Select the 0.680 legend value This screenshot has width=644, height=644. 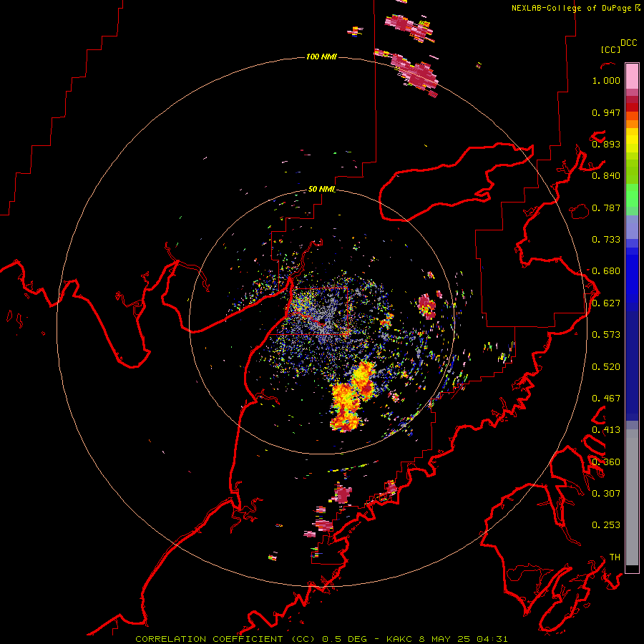point(606,271)
